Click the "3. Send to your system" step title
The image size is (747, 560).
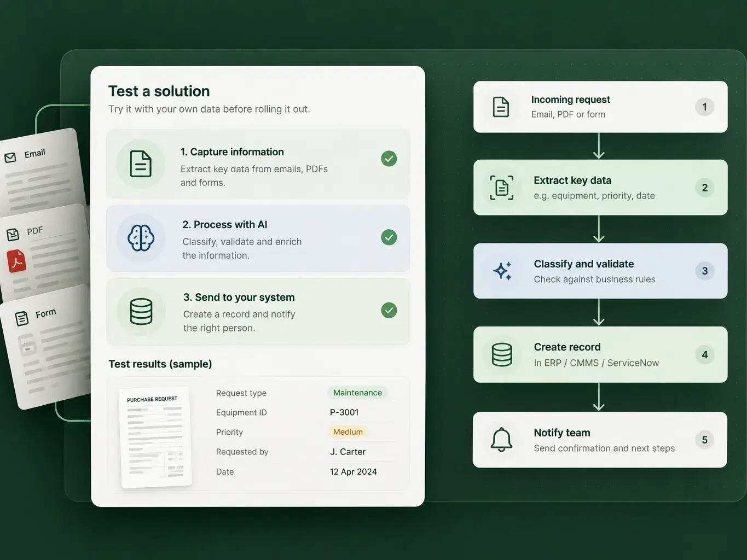(x=239, y=297)
